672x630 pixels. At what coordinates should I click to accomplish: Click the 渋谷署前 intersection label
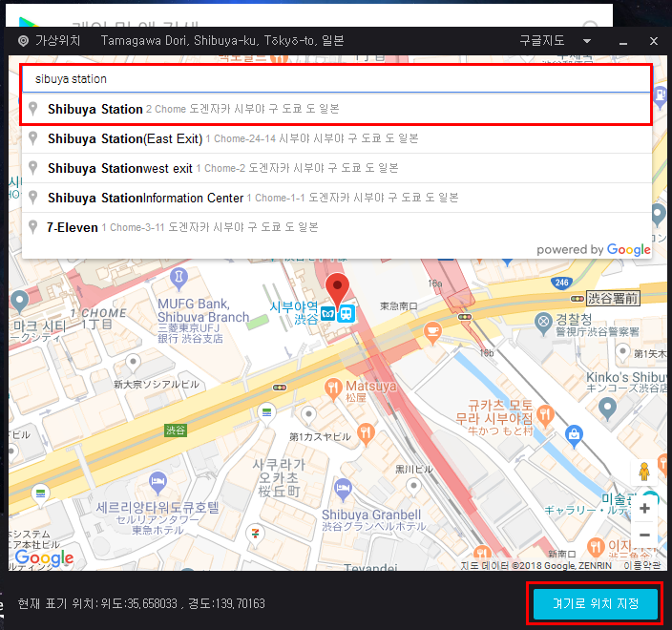point(613,298)
